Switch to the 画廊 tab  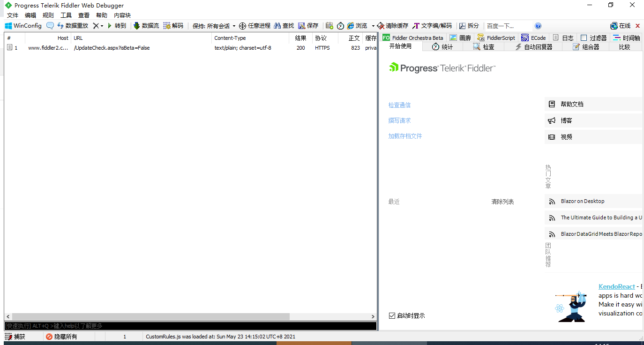click(x=460, y=37)
